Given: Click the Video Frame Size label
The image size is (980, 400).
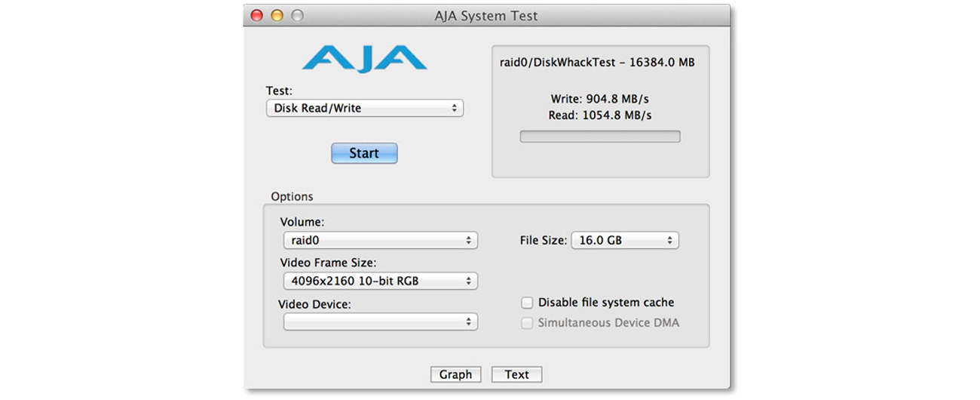Looking at the screenshot, I should [x=328, y=263].
